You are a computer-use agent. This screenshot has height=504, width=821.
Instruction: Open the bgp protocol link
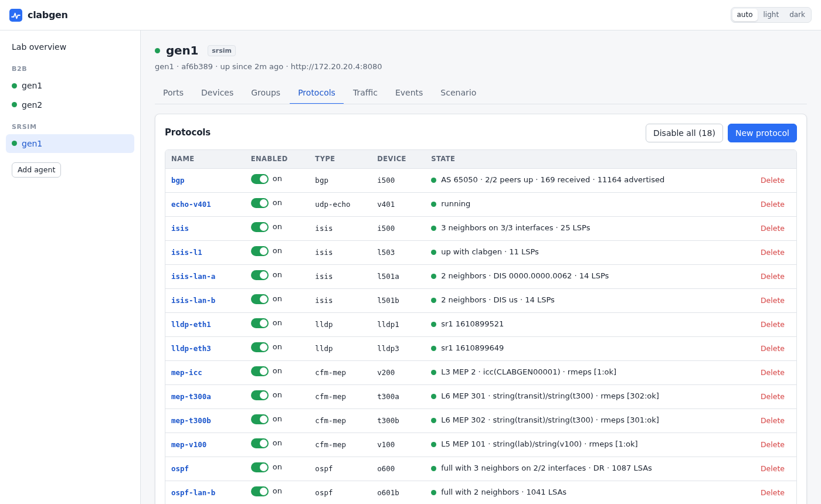(178, 181)
